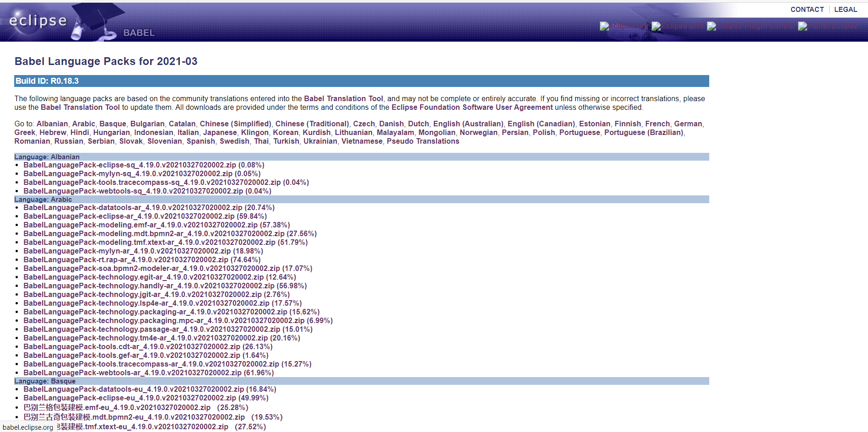Click the Eclipse Babel logo
The width and height of the screenshot is (868, 432).
(x=79, y=22)
